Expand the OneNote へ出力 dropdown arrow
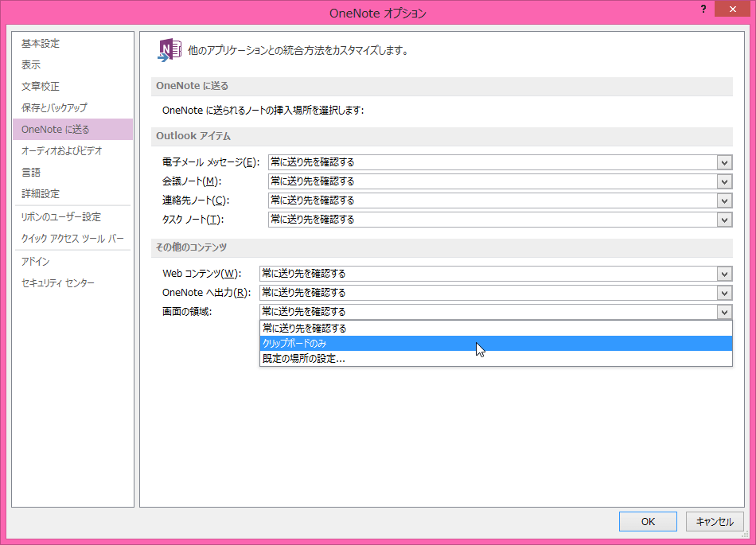 coord(724,293)
